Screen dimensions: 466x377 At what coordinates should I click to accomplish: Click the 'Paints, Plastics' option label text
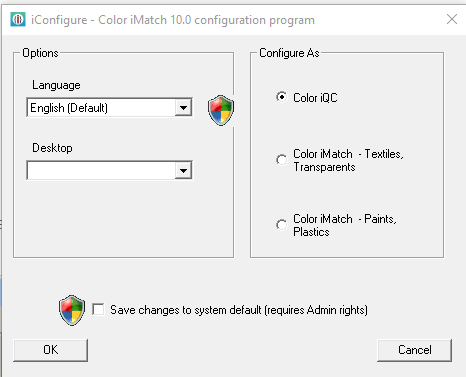coord(345,225)
